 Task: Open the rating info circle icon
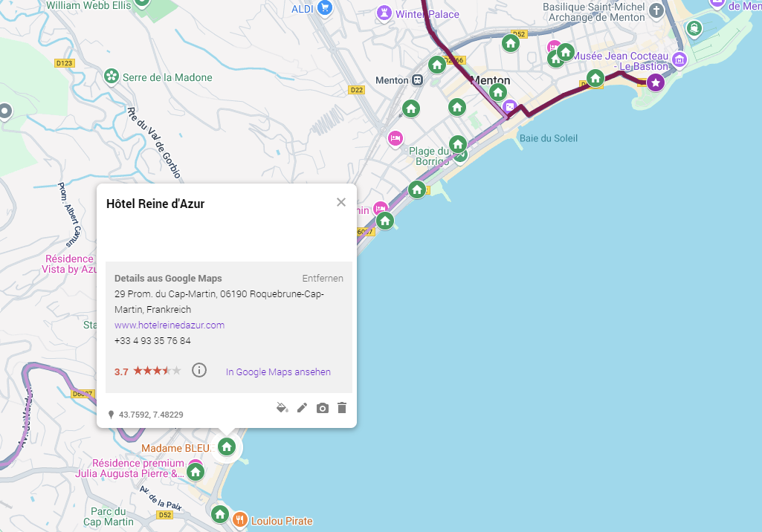(199, 370)
